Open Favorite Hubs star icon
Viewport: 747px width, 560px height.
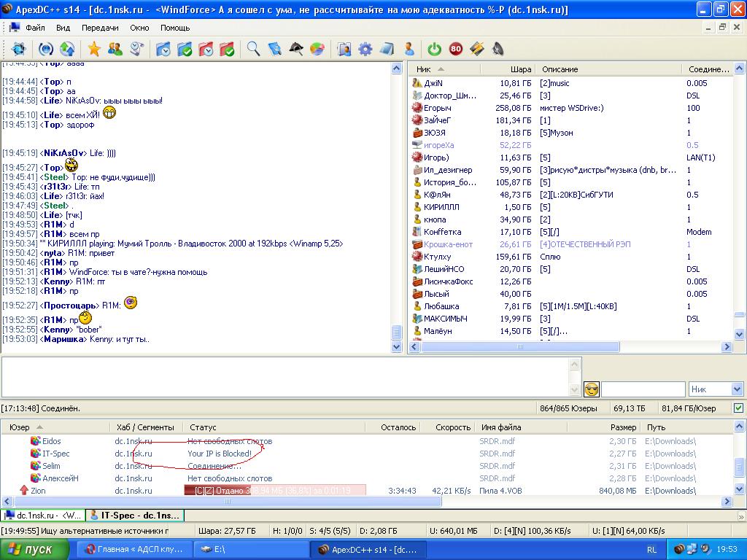tap(94, 49)
